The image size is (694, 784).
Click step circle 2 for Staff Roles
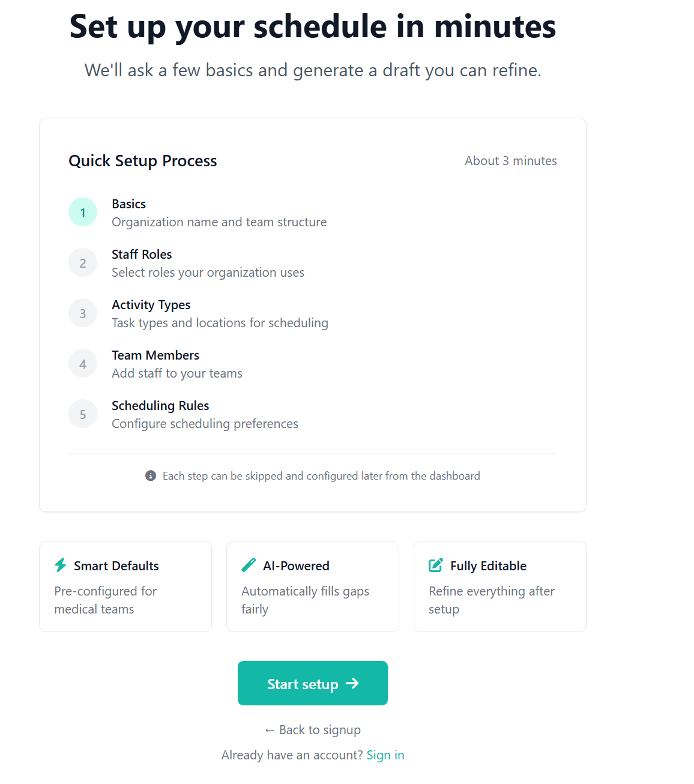(x=83, y=262)
